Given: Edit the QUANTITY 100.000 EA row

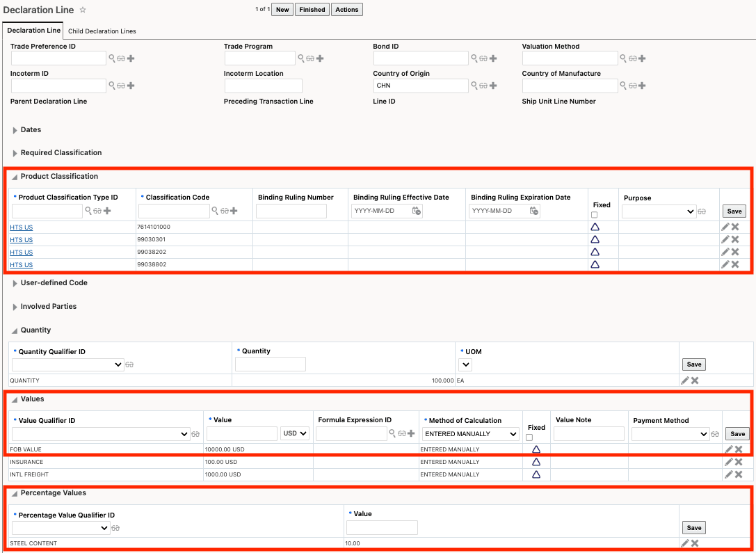Looking at the screenshot, I should (684, 380).
